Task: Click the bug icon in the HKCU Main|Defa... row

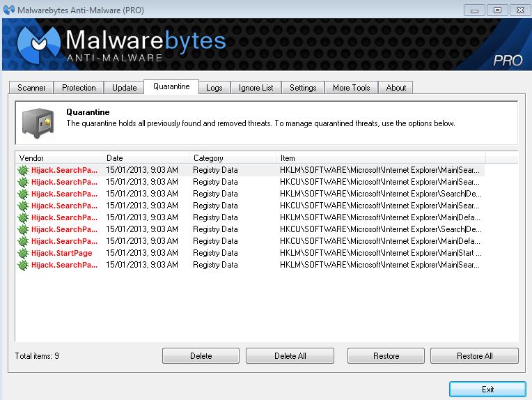Action: click(23, 241)
